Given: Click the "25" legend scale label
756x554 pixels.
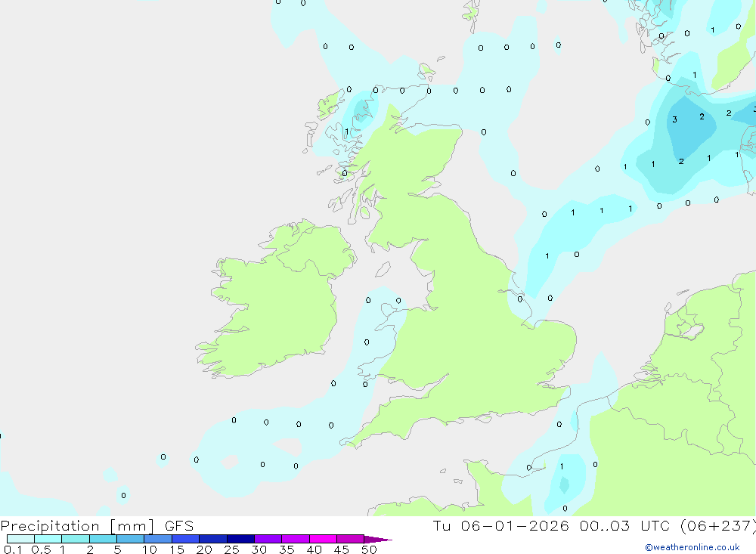Looking at the screenshot, I should (x=231, y=549).
